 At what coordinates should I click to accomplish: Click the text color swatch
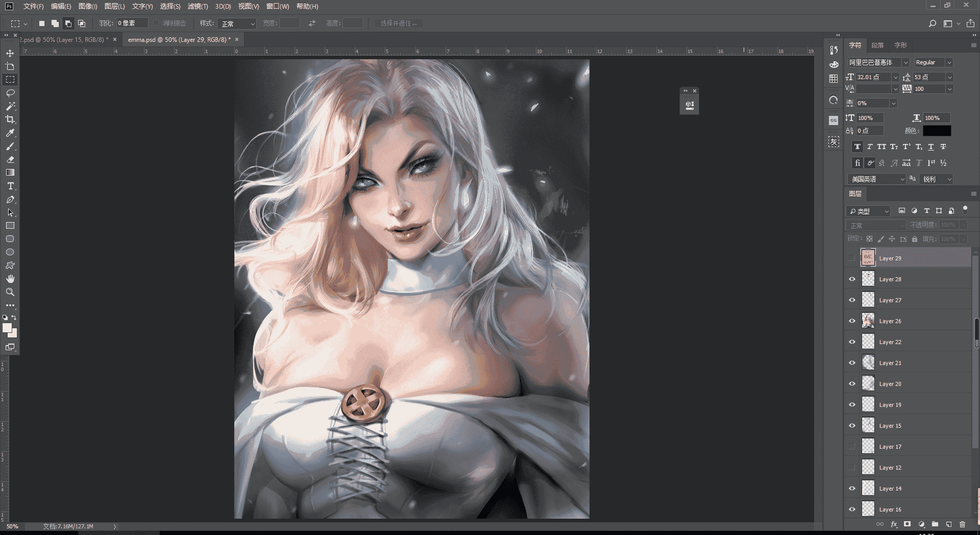937,131
